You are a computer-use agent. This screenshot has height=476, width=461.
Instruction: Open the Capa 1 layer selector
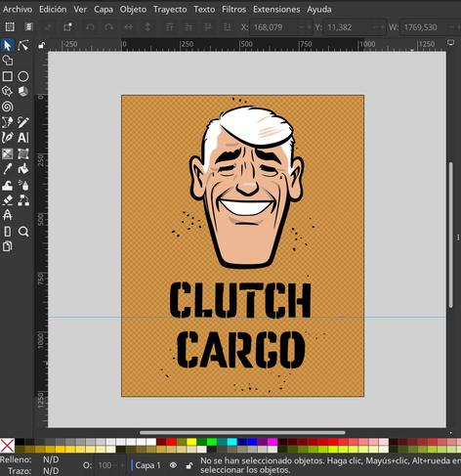pyautogui.click(x=147, y=465)
